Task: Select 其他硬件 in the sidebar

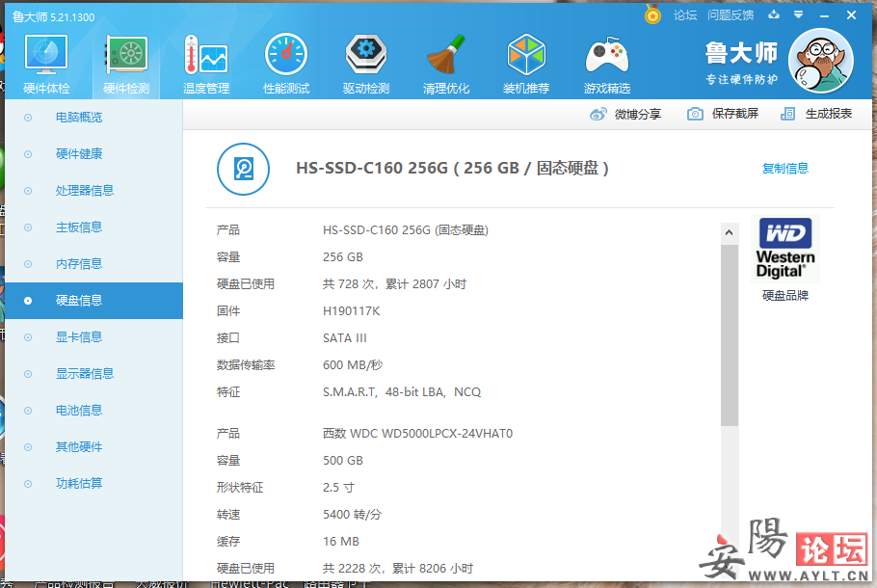Action: (x=79, y=447)
